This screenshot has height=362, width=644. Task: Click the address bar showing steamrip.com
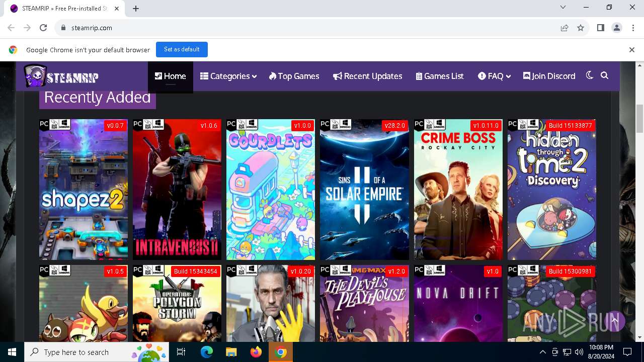point(322,28)
